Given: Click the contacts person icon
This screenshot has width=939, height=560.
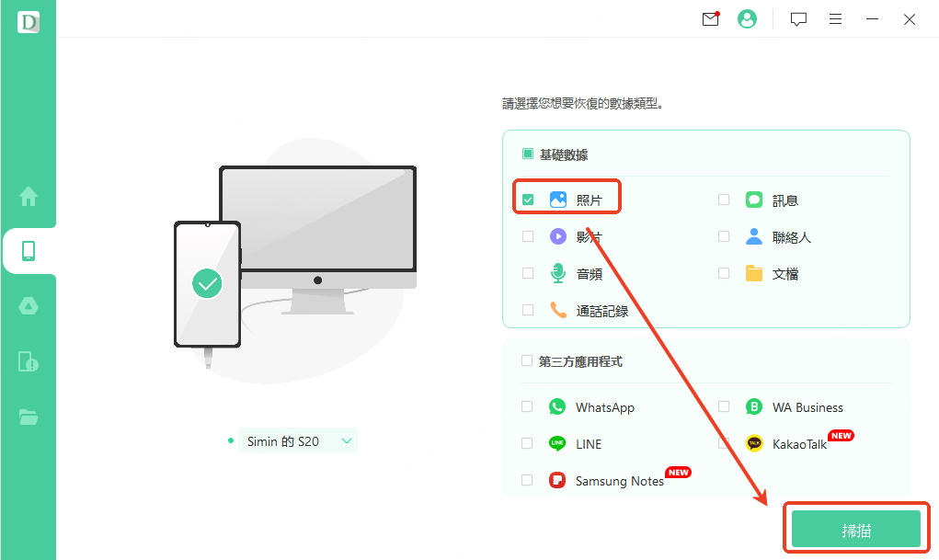Looking at the screenshot, I should [x=754, y=236].
